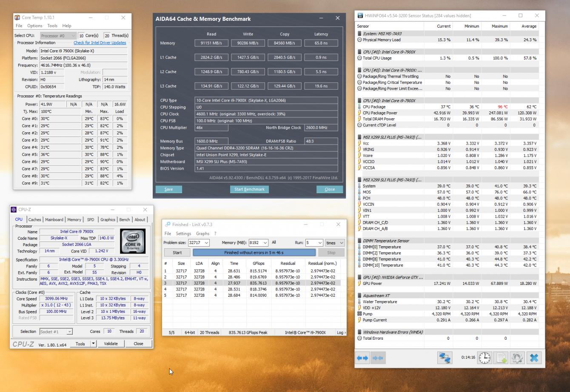Click CPU-Z title bar app icon
The height and width of the screenshot is (392, 570).
pyautogui.click(x=14, y=210)
